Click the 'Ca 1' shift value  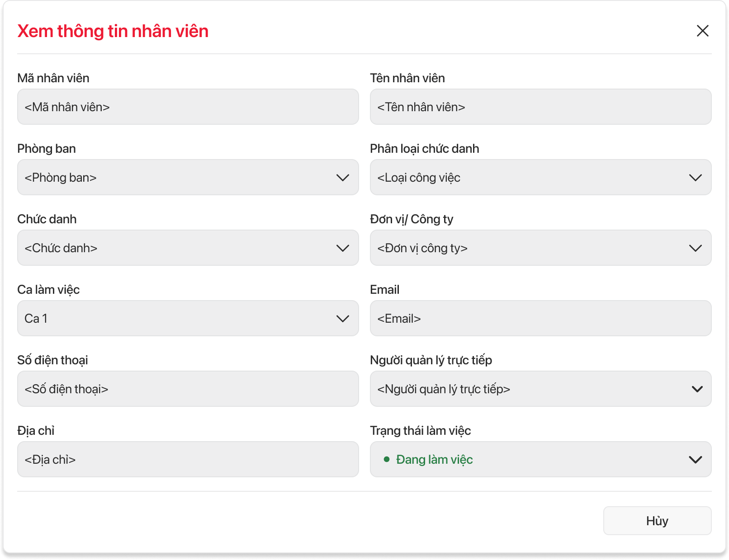(x=36, y=319)
